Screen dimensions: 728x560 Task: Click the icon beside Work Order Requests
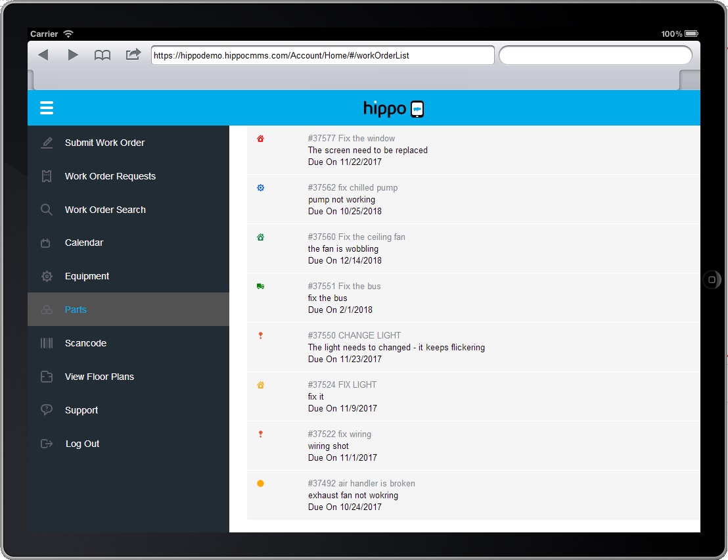47,176
